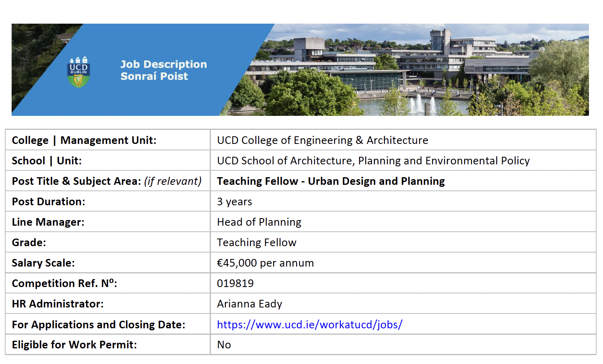This screenshot has width=603, height=364.
Task: Select the 'Job Description' banner heading
Action: [x=164, y=65]
